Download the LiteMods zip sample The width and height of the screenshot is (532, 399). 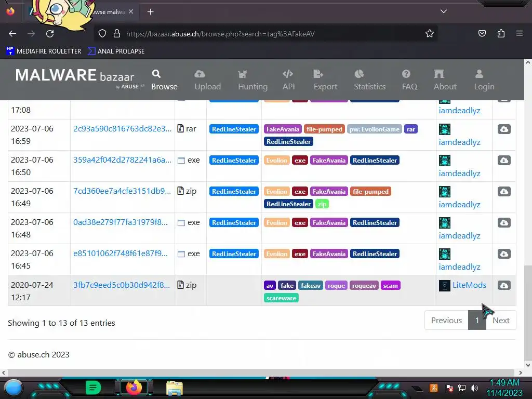click(504, 285)
